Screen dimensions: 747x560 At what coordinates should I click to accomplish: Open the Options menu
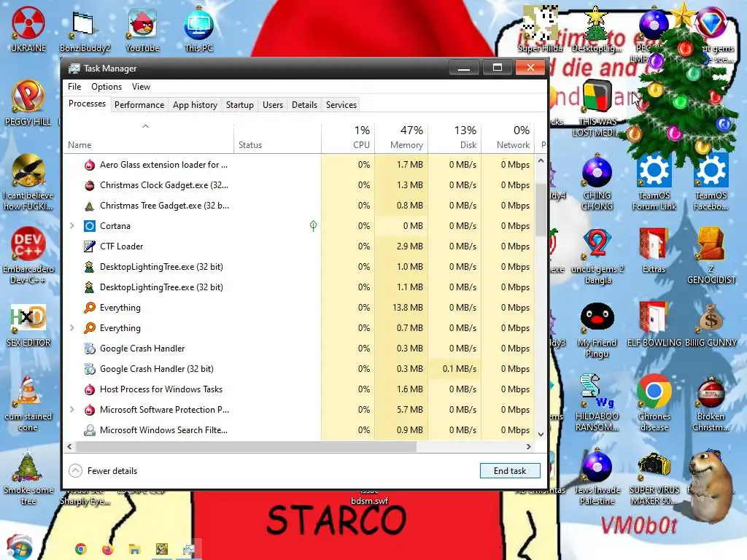pyautogui.click(x=107, y=87)
